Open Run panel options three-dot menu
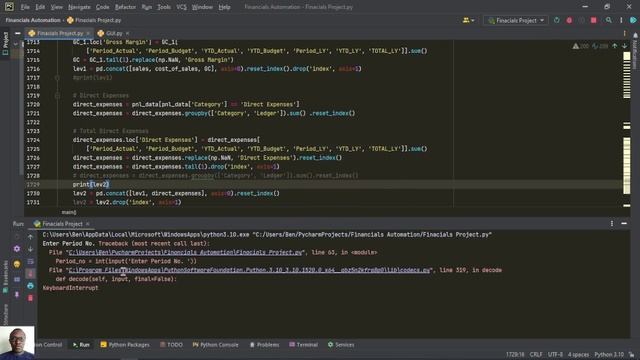The image size is (640, 360). click(x=612, y=223)
